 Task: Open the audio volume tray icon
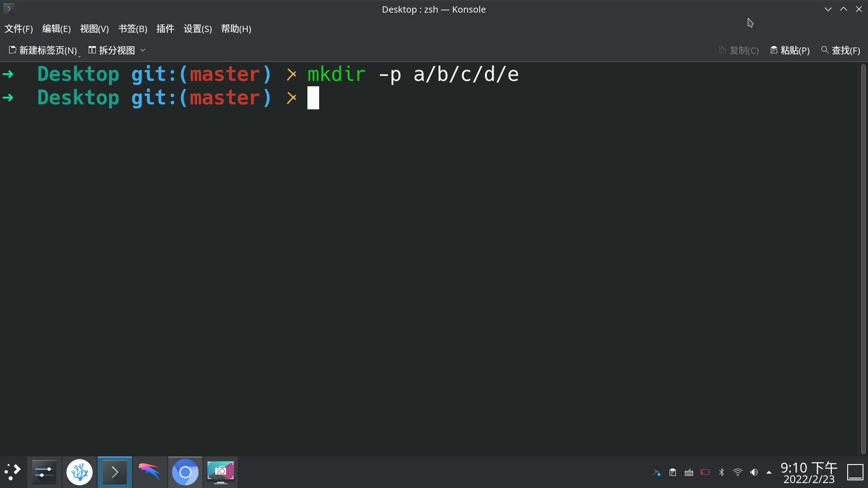pos(754,473)
